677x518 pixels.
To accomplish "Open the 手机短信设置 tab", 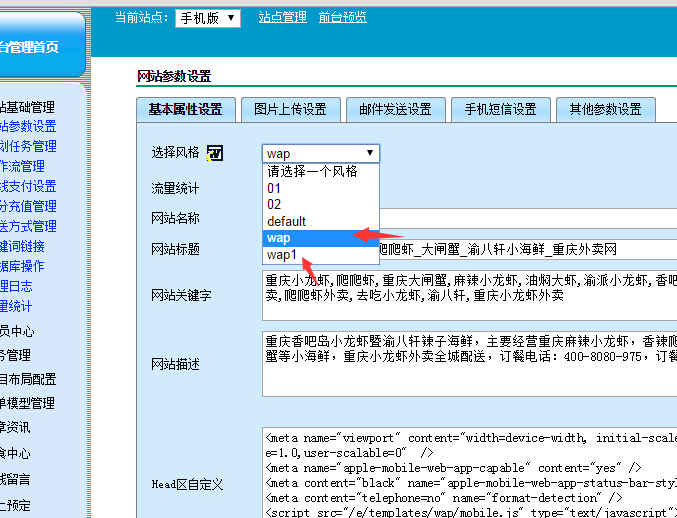I will [500, 110].
